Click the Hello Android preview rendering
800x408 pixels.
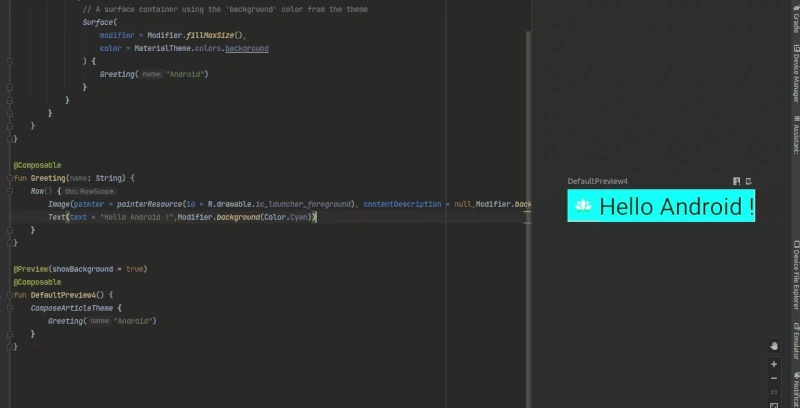click(661, 206)
